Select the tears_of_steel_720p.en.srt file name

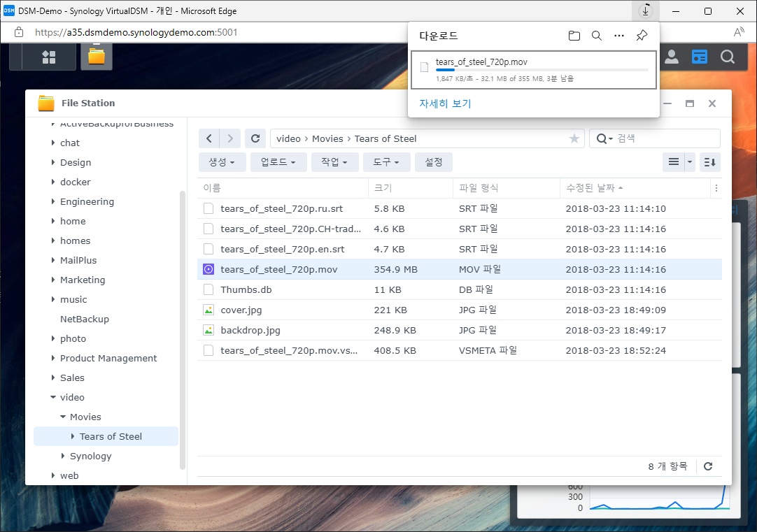point(283,249)
